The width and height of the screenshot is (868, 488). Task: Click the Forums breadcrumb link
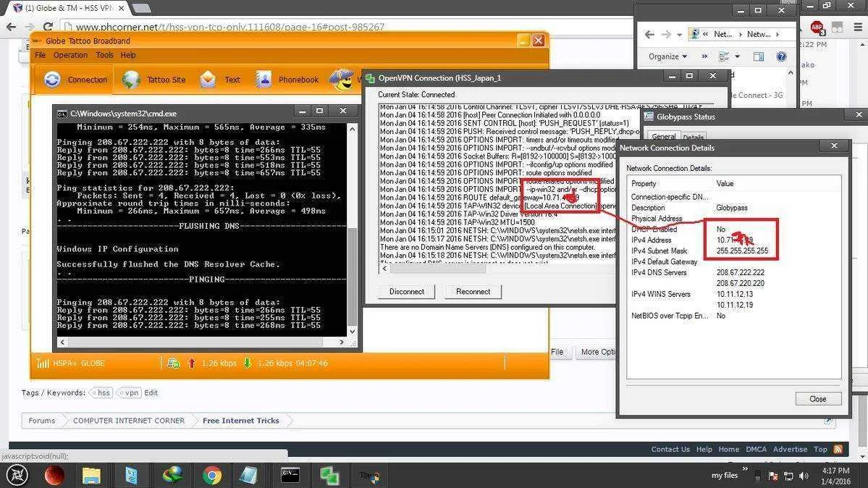point(41,421)
